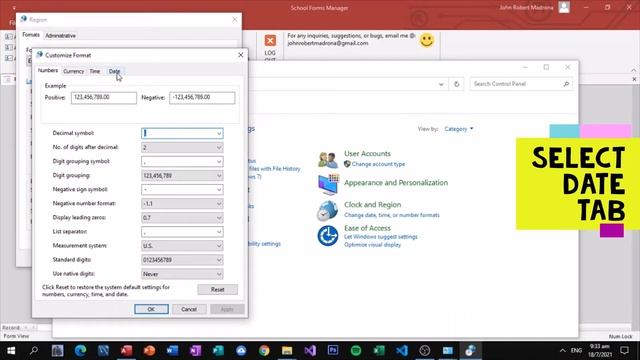Open File Explorer from the taskbar
This screenshot has width=640, height=360.
click(x=287, y=350)
